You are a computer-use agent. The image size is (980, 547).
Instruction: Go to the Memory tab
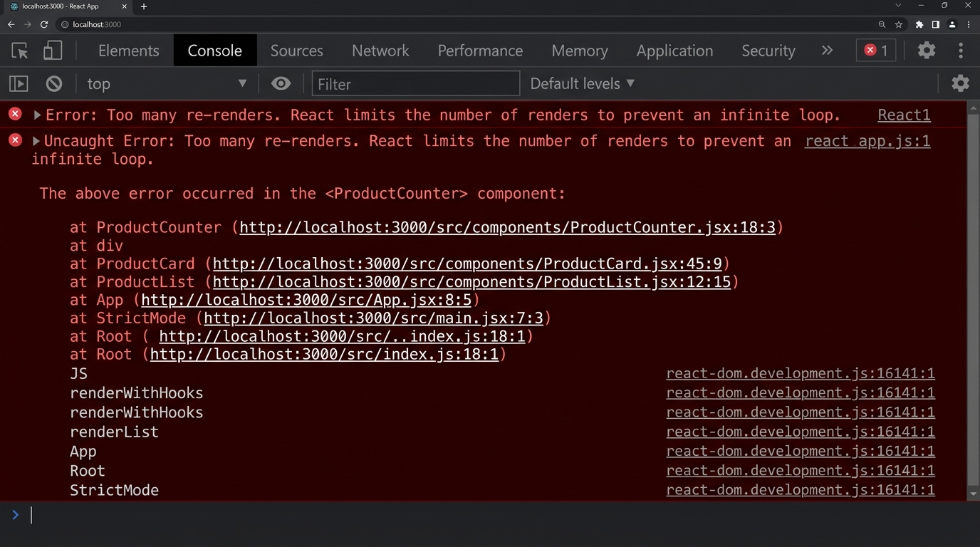(x=580, y=51)
